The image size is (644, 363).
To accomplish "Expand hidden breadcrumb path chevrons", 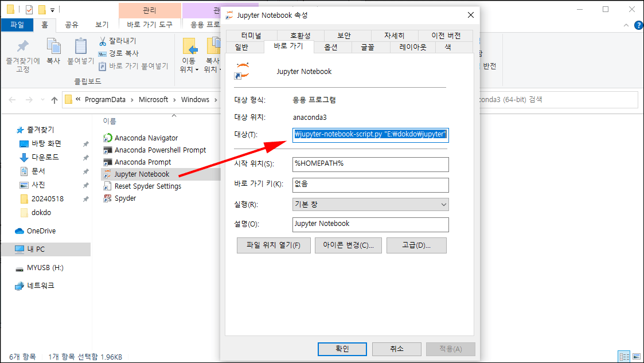I will 78,99.
